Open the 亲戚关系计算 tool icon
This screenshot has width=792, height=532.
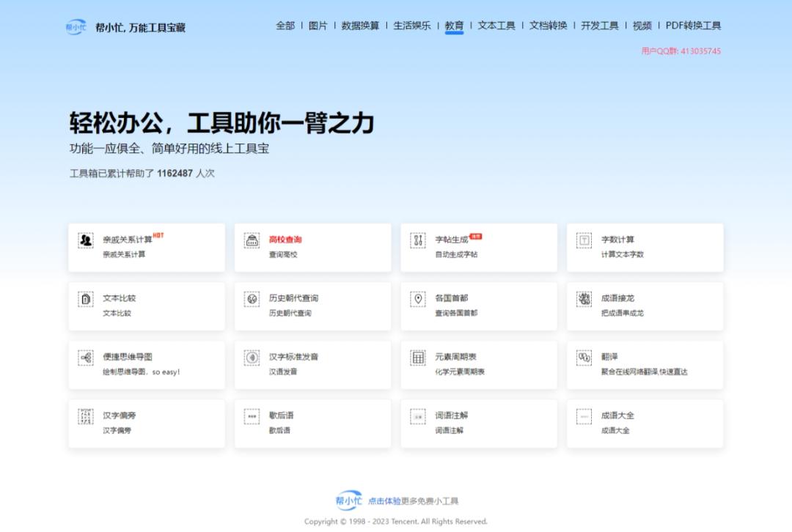85,240
